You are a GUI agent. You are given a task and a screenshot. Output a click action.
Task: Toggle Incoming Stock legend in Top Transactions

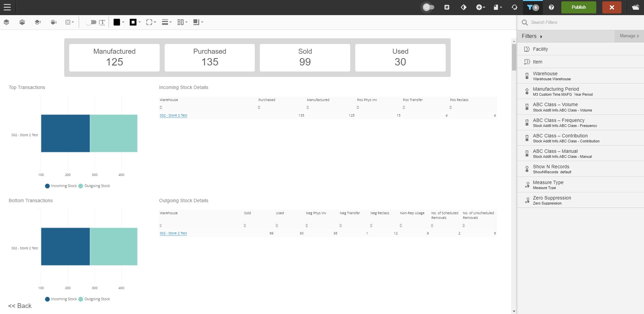click(61, 186)
